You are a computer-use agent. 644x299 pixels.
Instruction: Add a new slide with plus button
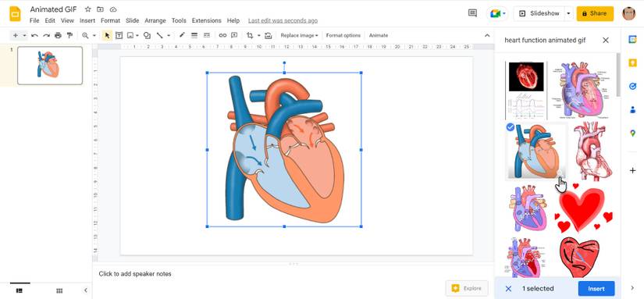tap(15, 35)
